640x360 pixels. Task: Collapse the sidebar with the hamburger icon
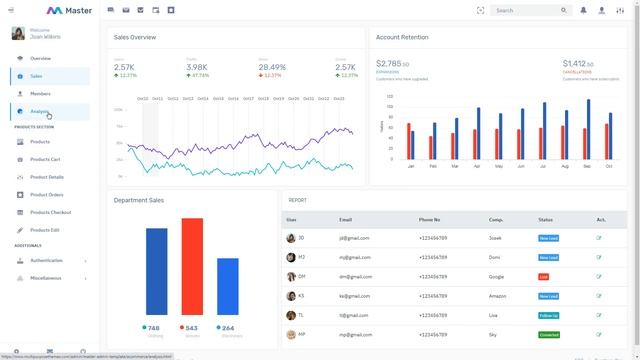[x=11, y=10]
